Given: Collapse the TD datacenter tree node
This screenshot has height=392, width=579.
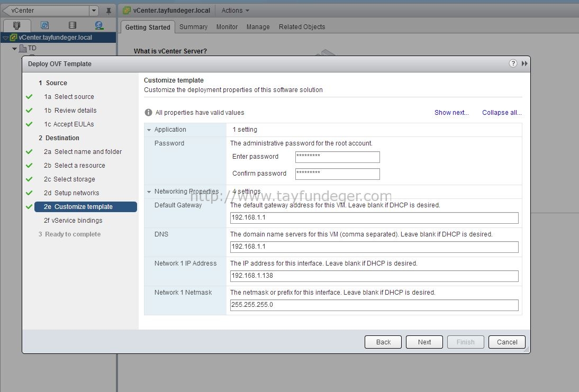Looking at the screenshot, I should [14, 48].
